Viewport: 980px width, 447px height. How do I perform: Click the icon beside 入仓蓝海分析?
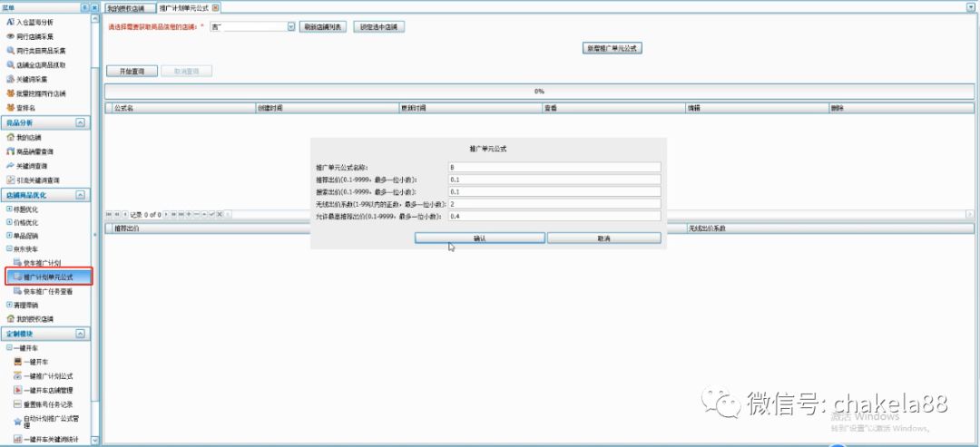pyautogui.click(x=10, y=22)
